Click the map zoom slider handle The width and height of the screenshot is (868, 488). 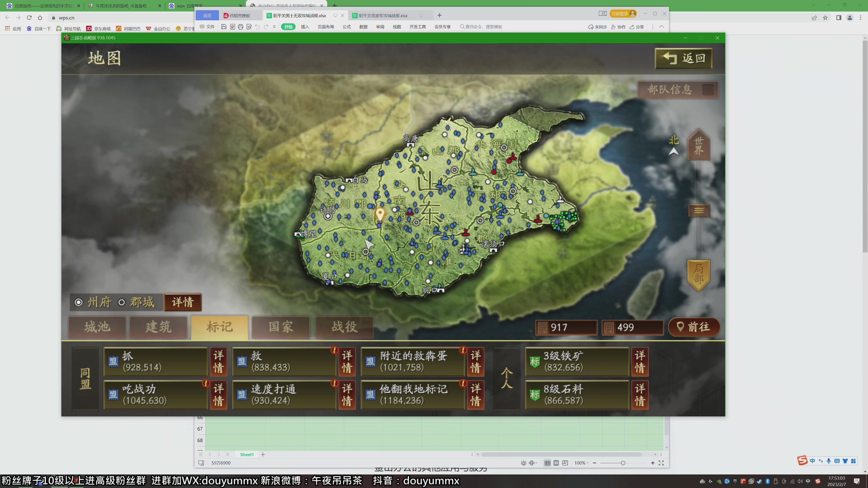(699, 210)
